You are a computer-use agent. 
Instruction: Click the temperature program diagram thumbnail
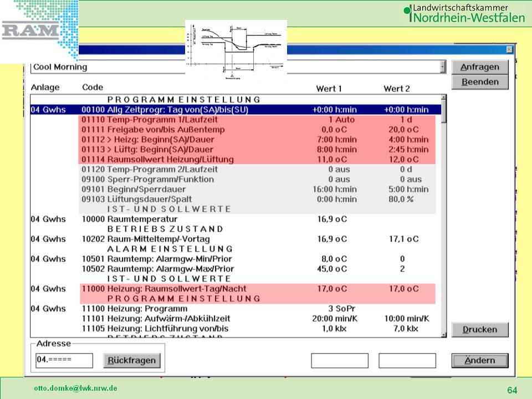click(x=236, y=48)
